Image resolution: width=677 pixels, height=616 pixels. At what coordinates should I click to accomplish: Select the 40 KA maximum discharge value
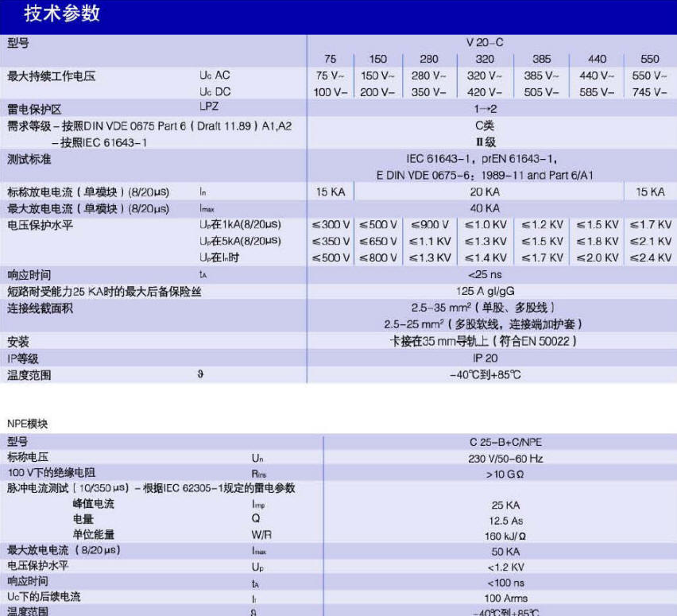pos(485,208)
